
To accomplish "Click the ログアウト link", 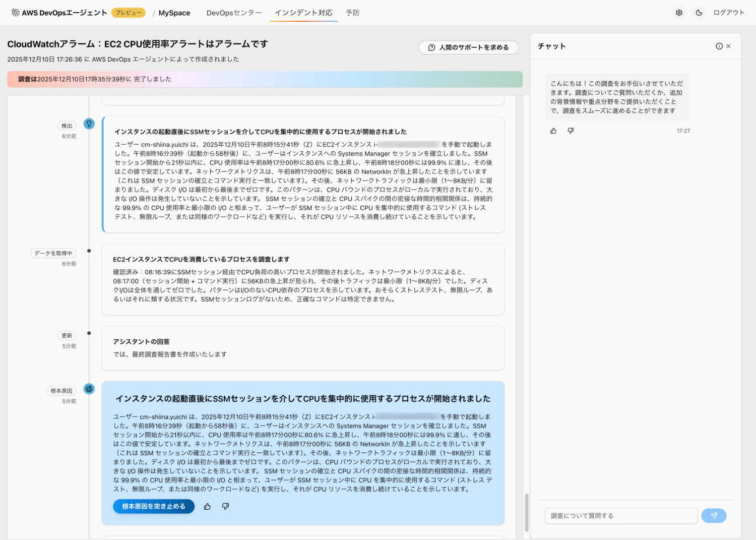I will tap(728, 13).
